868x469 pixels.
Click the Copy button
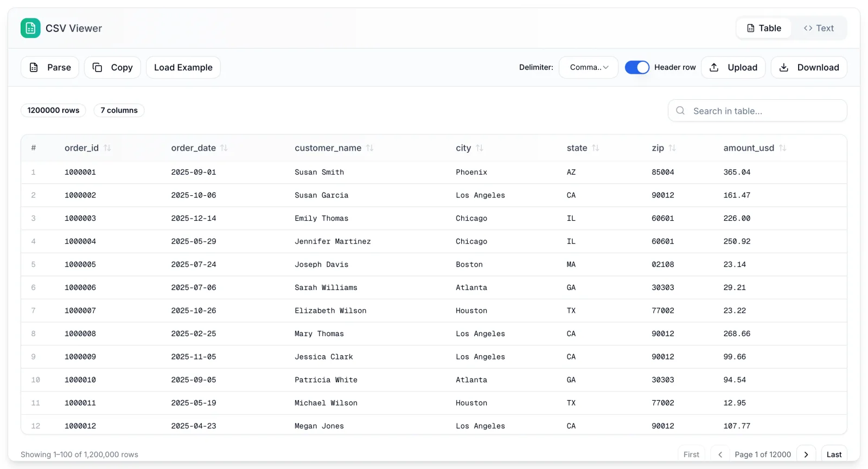tap(112, 67)
